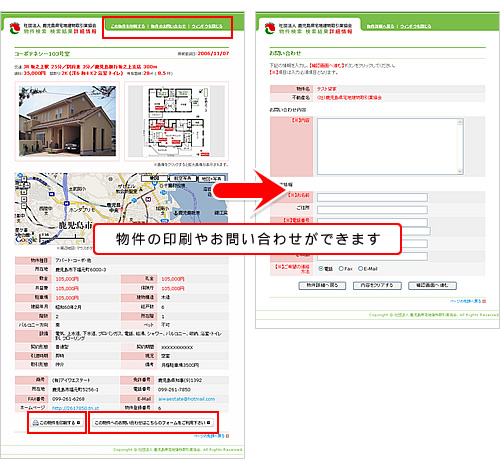Click the association logo on the property detail page

(15, 28)
